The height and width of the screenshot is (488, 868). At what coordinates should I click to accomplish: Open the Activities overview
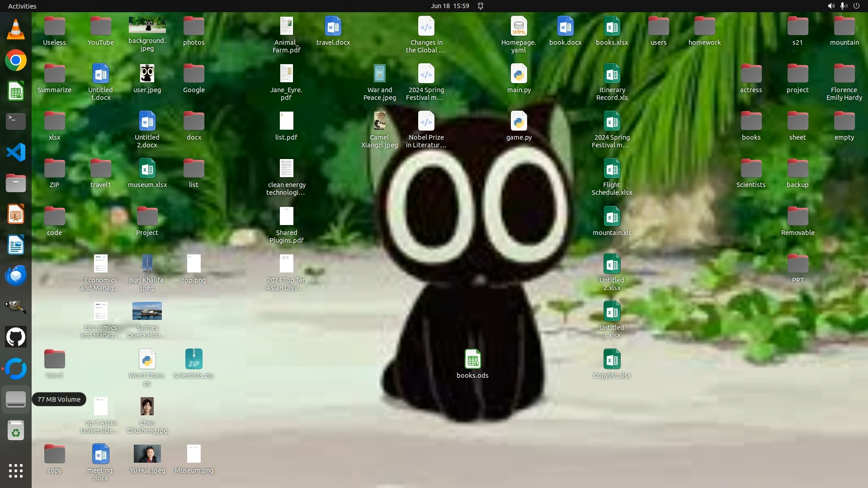coord(22,6)
